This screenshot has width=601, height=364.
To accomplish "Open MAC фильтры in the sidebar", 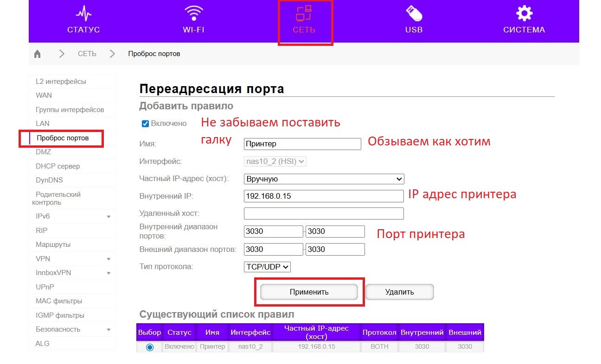I will tap(59, 301).
